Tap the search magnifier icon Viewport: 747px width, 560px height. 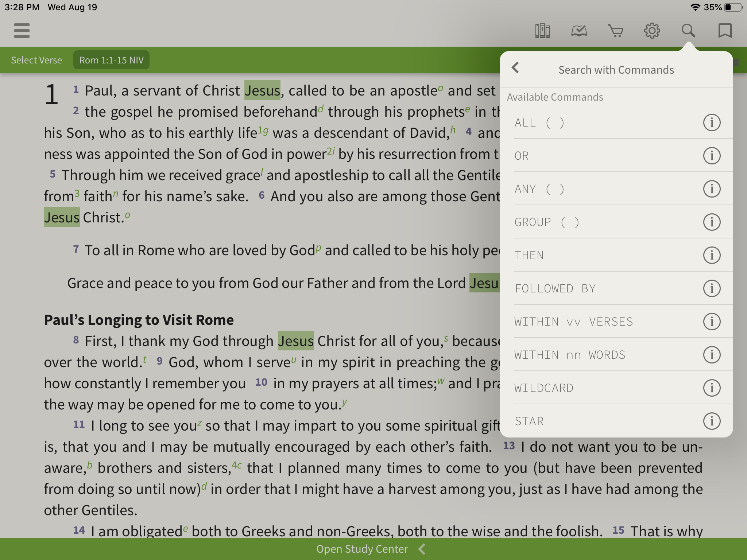(688, 31)
